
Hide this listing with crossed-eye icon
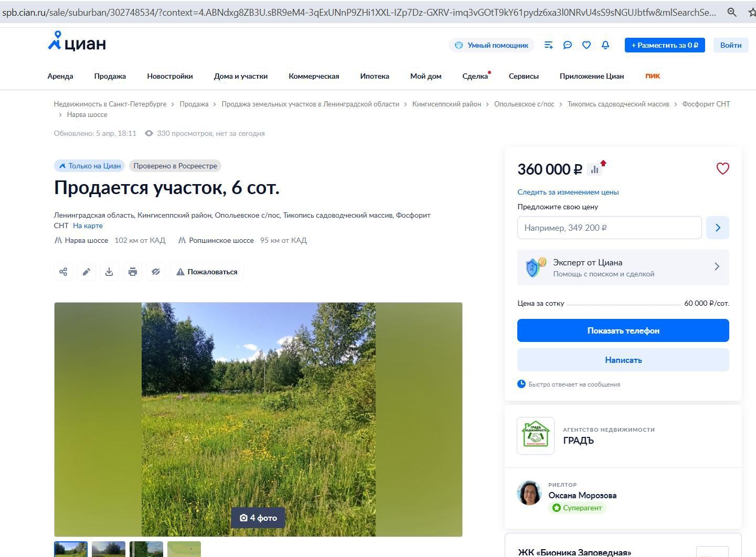(x=156, y=272)
